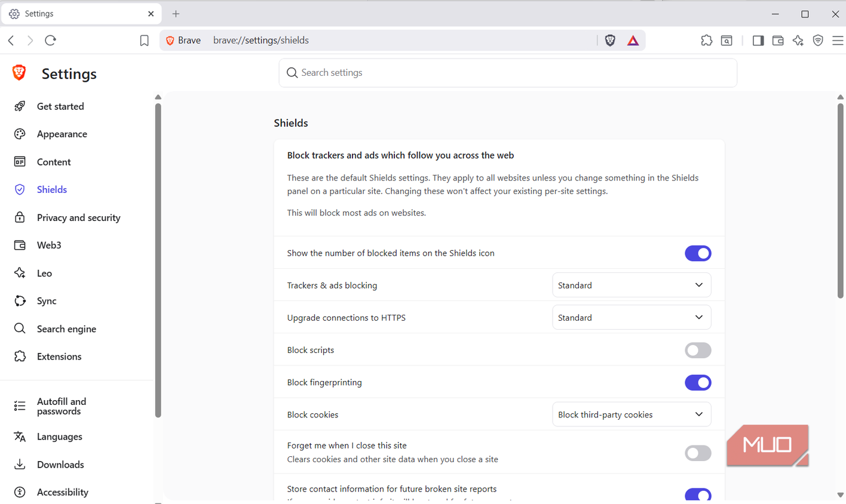This screenshot has height=504, width=846.
Task: Go forward to the next page
Action: coord(30,41)
